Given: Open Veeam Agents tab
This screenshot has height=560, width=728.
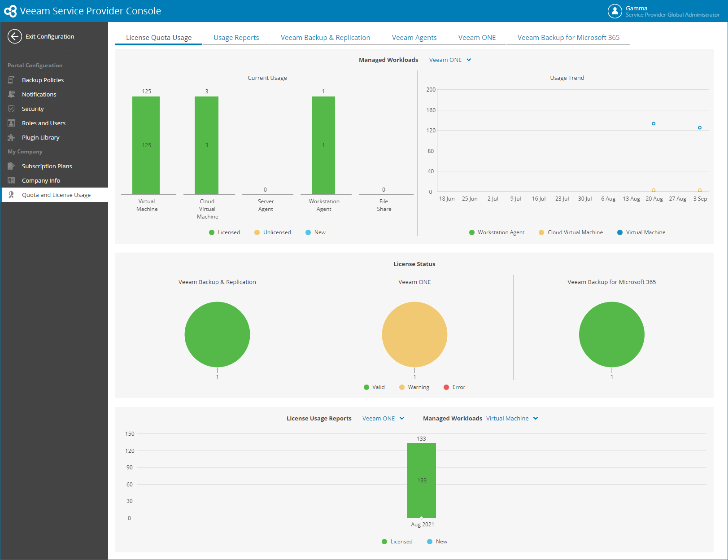Looking at the screenshot, I should tap(414, 38).
